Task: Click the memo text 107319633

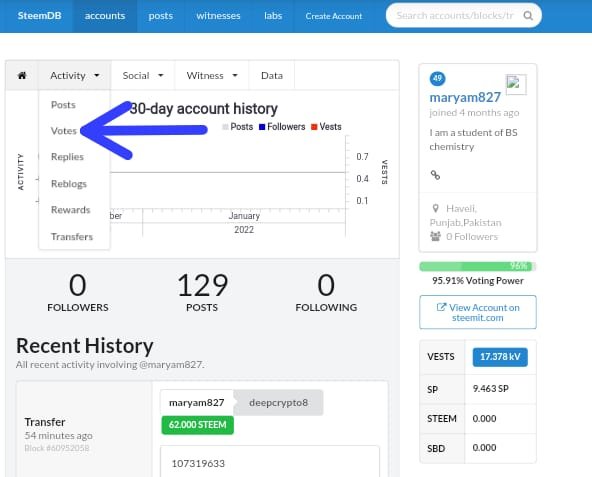Action: pos(198,464)
